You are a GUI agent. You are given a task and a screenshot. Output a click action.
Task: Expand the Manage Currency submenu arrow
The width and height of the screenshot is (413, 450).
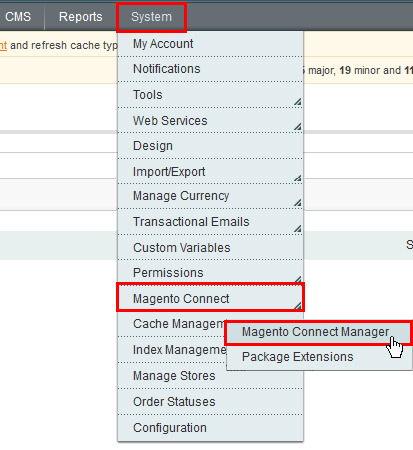[298, 203]
